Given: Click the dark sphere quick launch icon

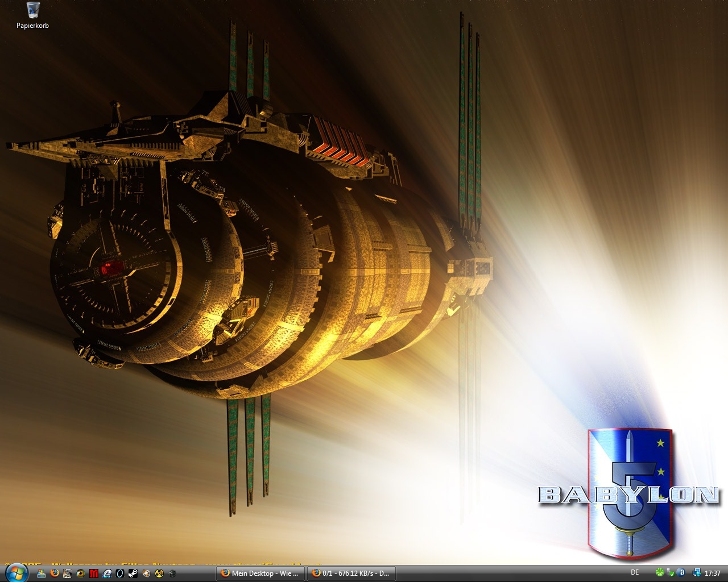Looking at the screenshot, I should point(172,573).
